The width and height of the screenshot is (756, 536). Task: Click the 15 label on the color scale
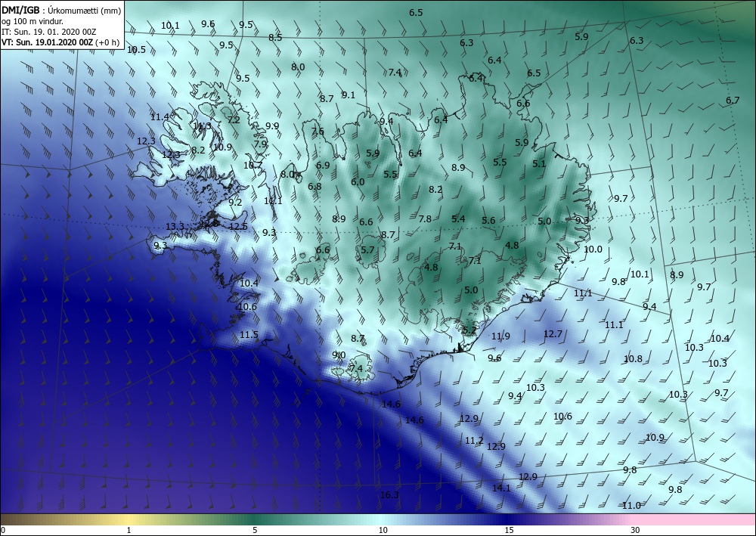pyautogui.click(x=509, y=530)
